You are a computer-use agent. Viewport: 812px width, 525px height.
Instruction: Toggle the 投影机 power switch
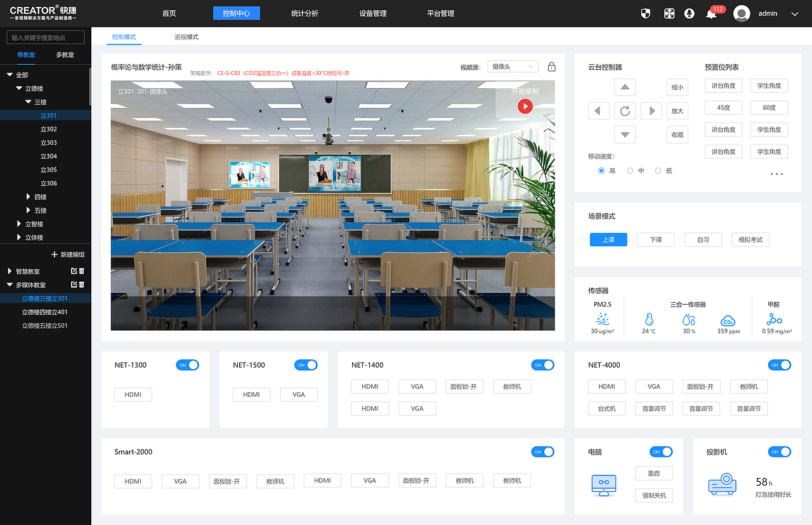click(x=780, y=452)
